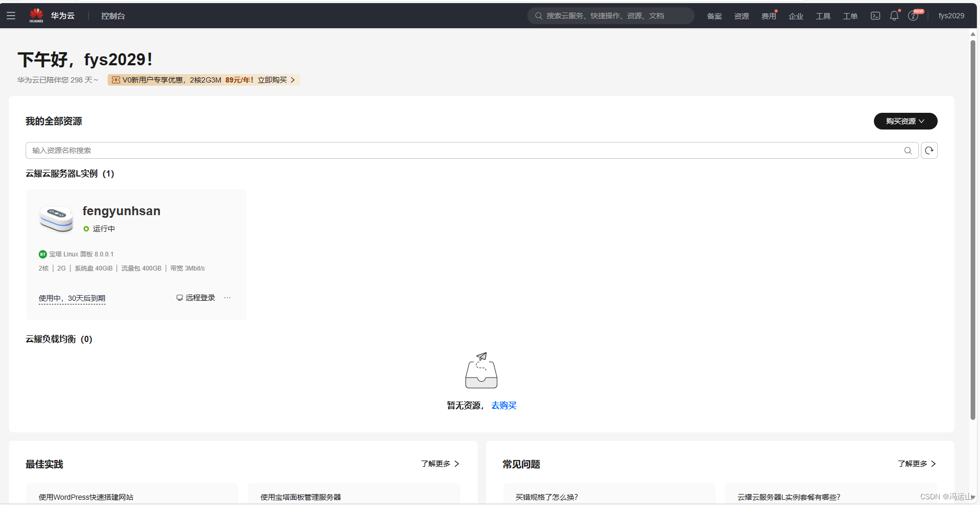Click the 华为云 brand text
This screenshot has width=980, height=505.
[63, 16]
